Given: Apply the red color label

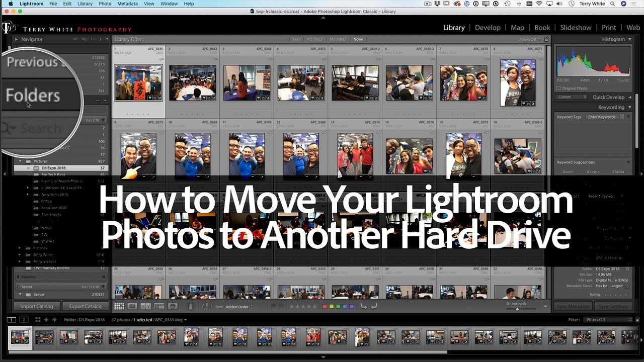Looking at the screenshot, I should [325, 306].
